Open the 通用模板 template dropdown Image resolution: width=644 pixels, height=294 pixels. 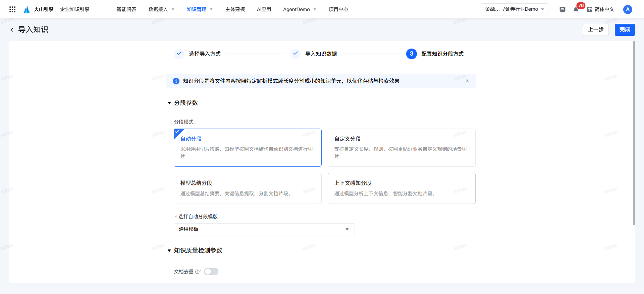pos(264,229)
